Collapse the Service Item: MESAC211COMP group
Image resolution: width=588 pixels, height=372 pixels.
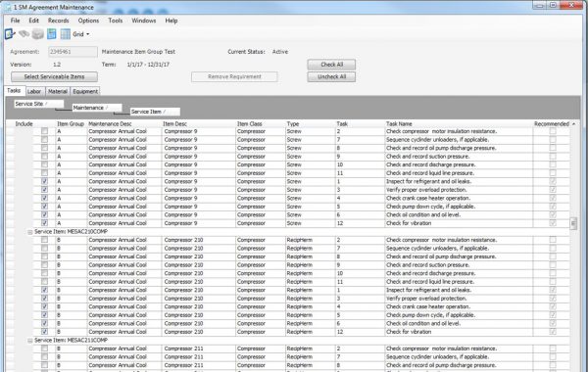30,341
